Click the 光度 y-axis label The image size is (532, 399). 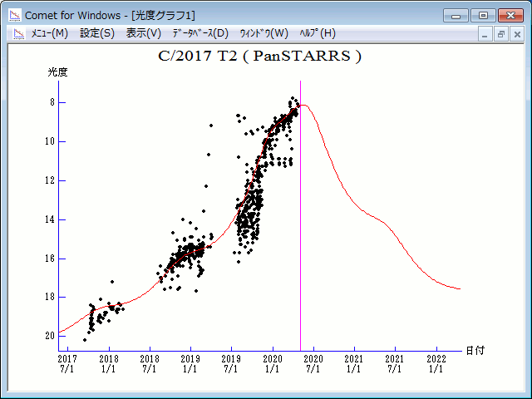point(57,72)
